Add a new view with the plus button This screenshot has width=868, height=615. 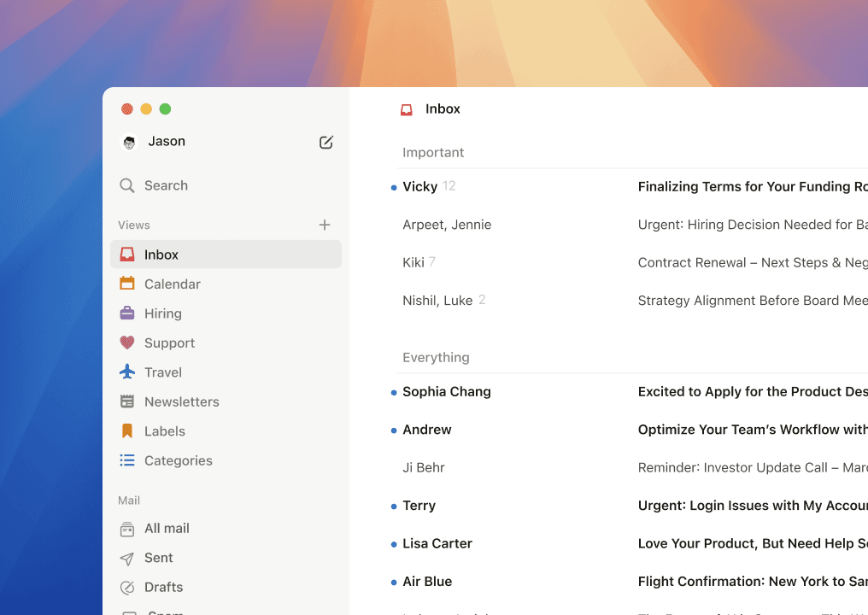point(325,225)
